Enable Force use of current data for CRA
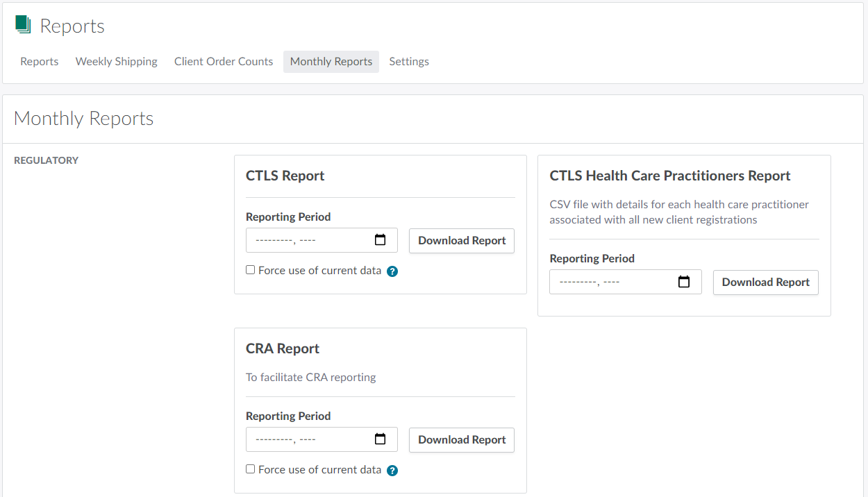Image resolution: width=868 pixels, height=497 pixels. [251, 469]
